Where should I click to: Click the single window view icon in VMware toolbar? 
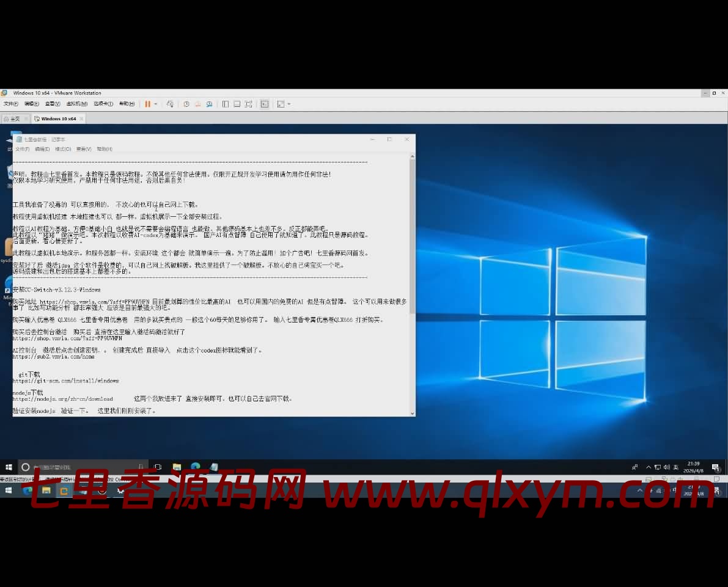[x=237, y=104]
